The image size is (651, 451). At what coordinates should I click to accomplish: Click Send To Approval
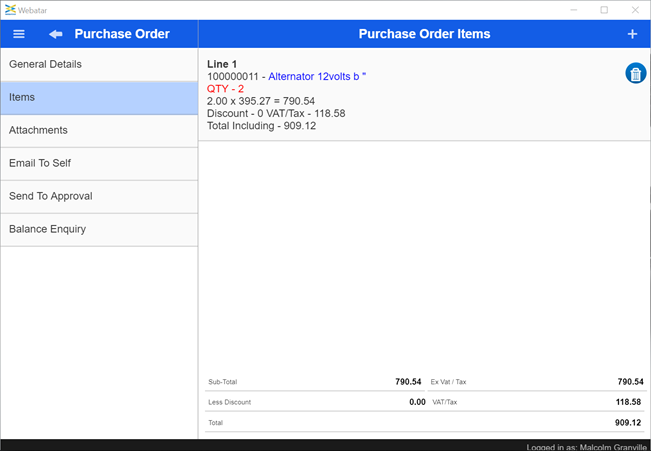(99, 197)
